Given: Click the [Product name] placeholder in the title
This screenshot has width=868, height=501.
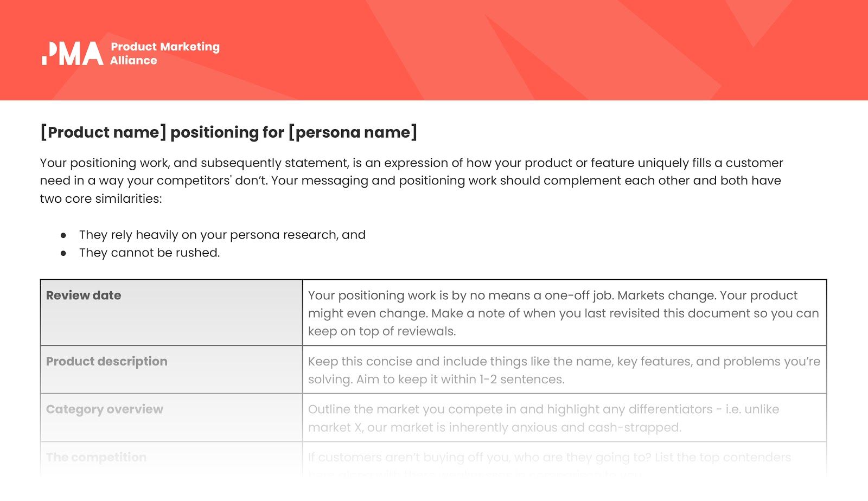Looking at the screenshot, I should click(x=103, y=132).
